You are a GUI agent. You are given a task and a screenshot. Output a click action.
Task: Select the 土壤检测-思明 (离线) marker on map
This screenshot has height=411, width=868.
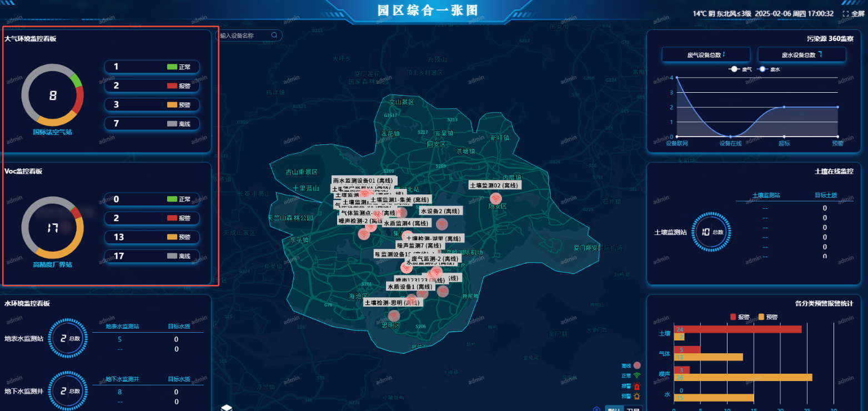click(392, 302)
